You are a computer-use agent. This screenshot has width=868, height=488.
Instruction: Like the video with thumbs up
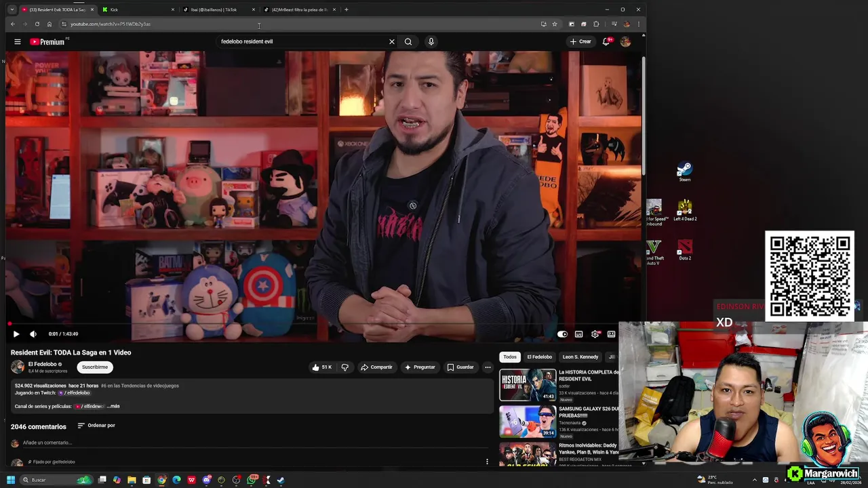click(321, 367)
